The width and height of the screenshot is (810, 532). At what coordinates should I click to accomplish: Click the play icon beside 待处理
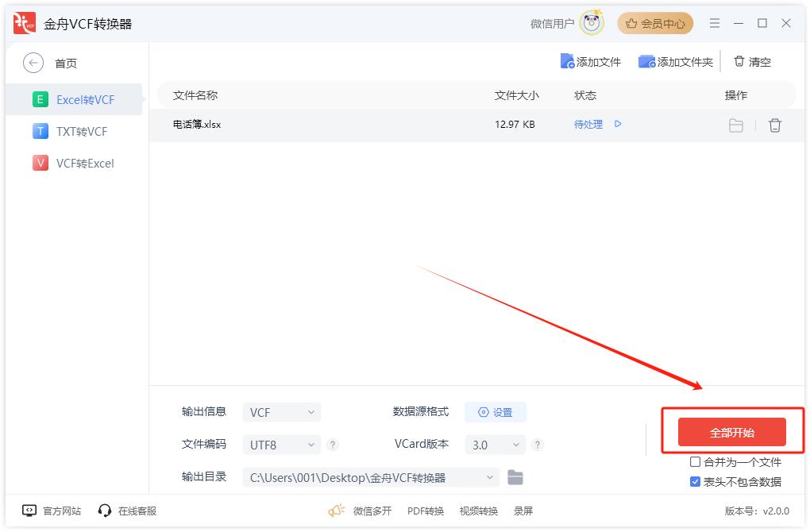[x=618, y=124]
